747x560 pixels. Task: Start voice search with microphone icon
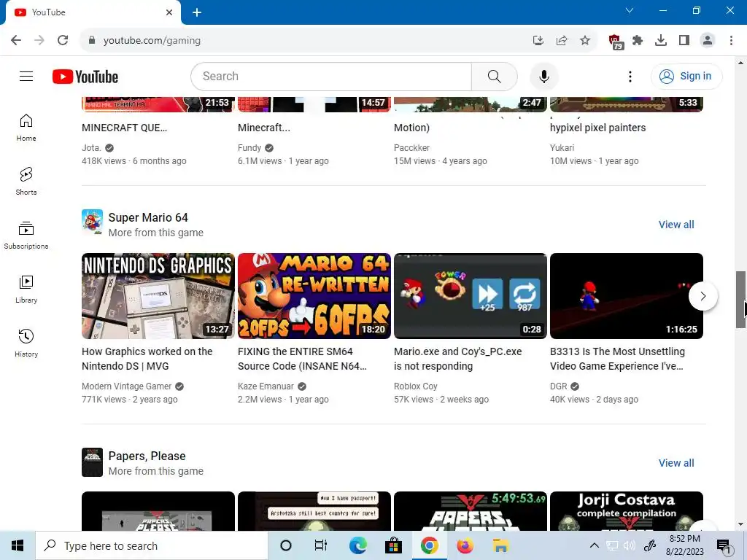click(543, 76)
